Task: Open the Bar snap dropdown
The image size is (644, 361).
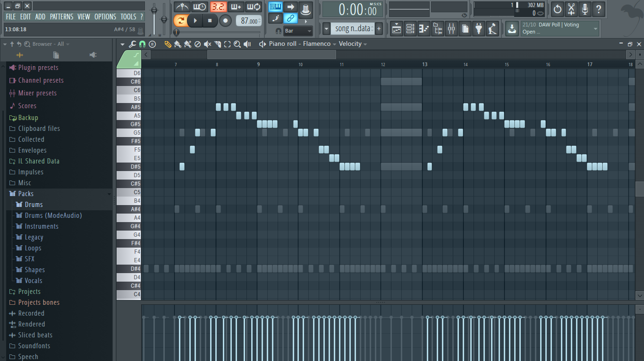Action: pos(298,31)
